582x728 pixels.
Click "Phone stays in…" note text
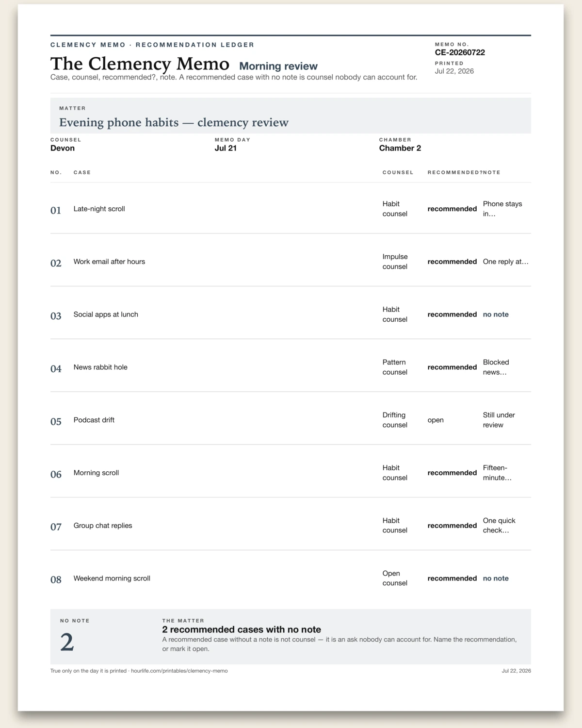[x=502, y=209]
